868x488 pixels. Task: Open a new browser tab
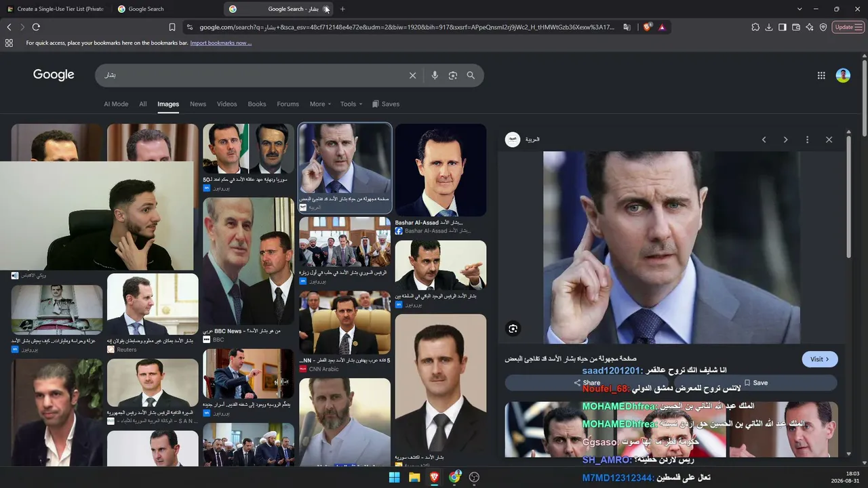click(x=342, y=9)
